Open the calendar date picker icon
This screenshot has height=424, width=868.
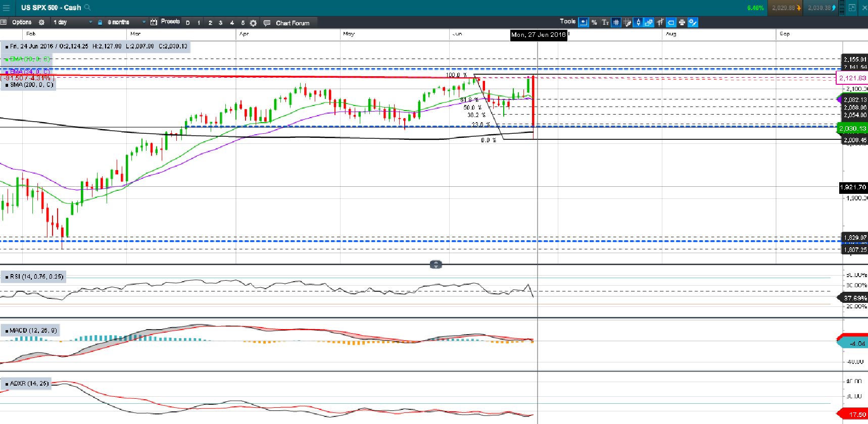point(154,22)
